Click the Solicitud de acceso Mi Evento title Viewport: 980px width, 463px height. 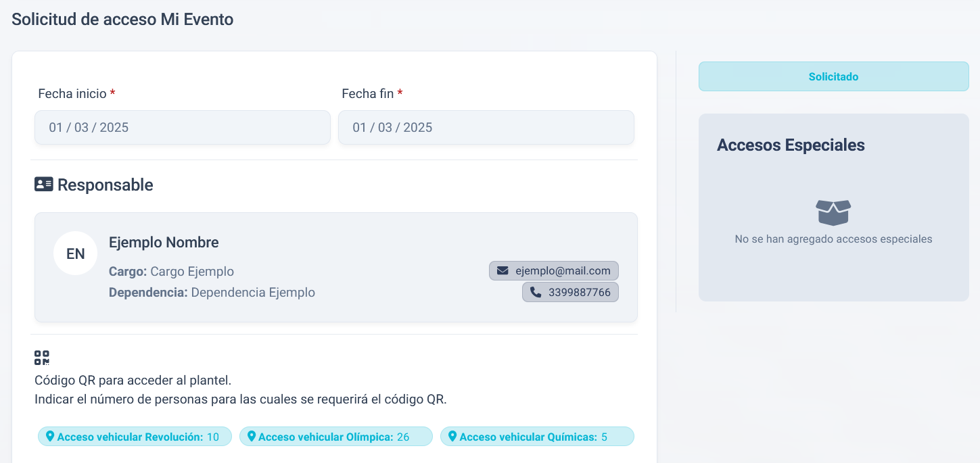(122, 20)
